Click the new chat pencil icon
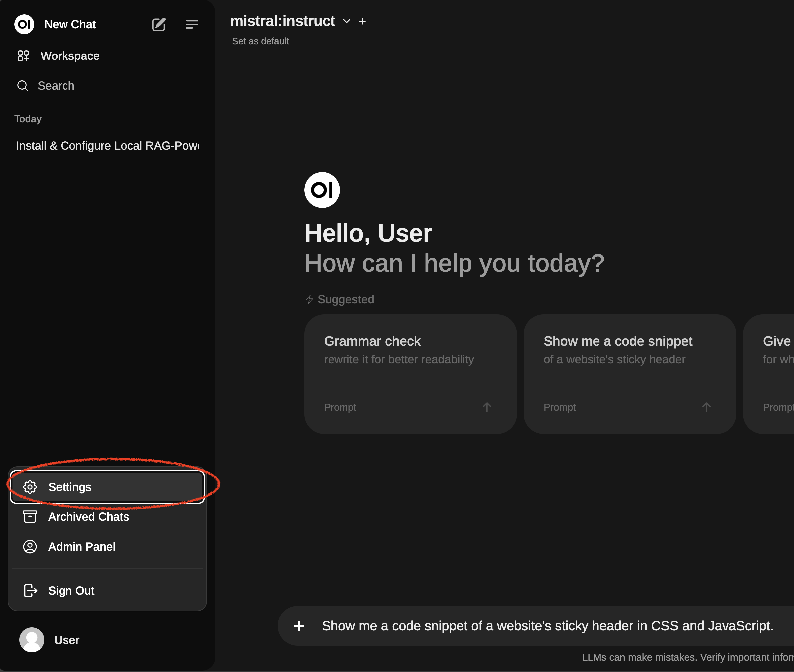The image size is (794, 672). (159, 24)
